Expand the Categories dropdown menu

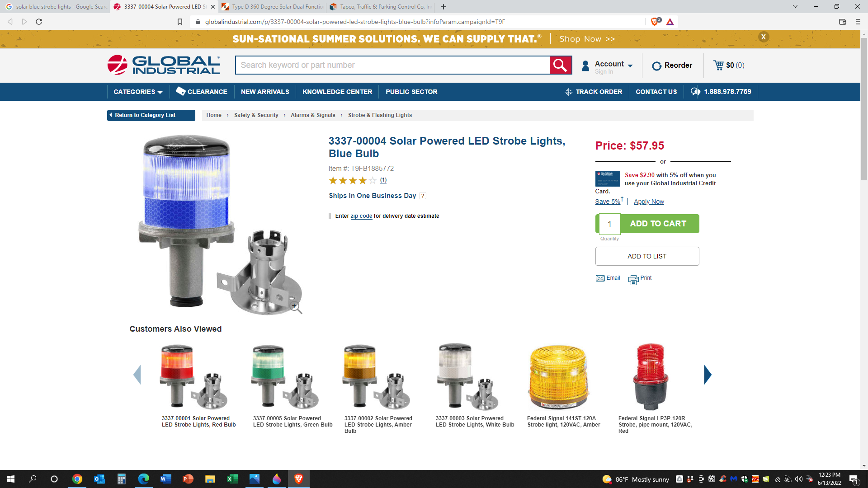138,92
